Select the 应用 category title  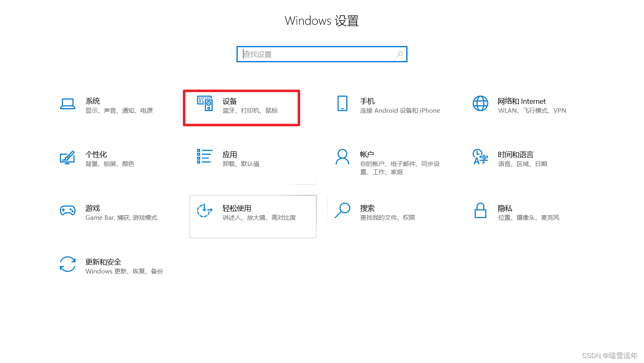click(230, 155)
